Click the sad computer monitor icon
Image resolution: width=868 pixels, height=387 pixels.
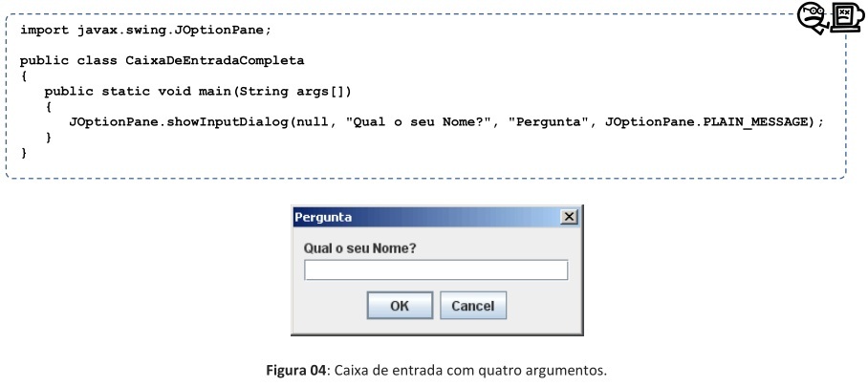click(847, 17)
